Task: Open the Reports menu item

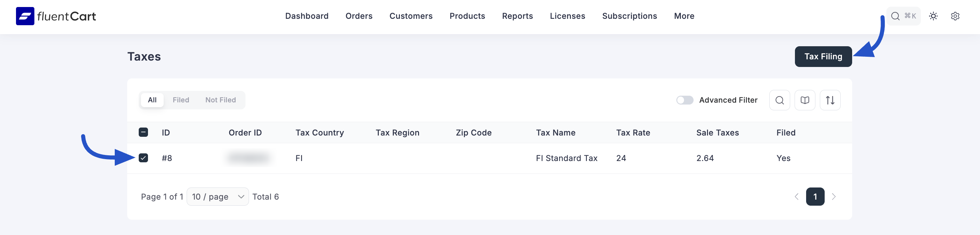Action: coord(517,16)
